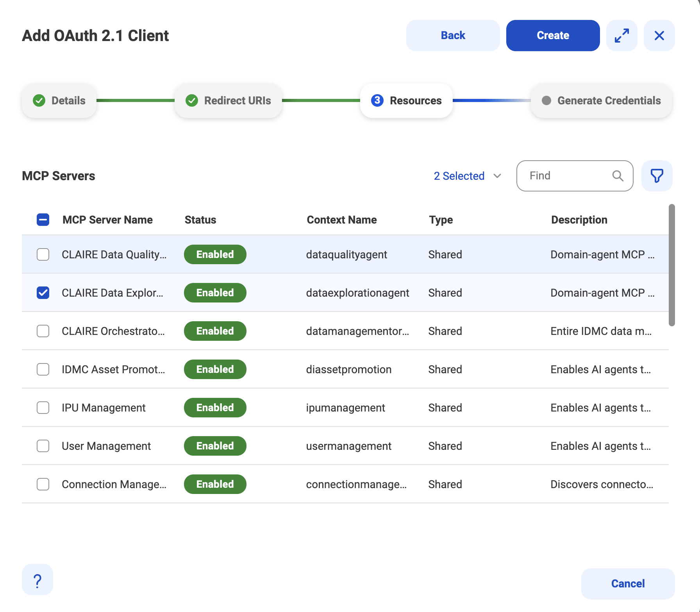Select the dataqualityagent context name cell
The height and width of the screenshot is (612, 700).
pyautogui.click(x=346, y=254)
